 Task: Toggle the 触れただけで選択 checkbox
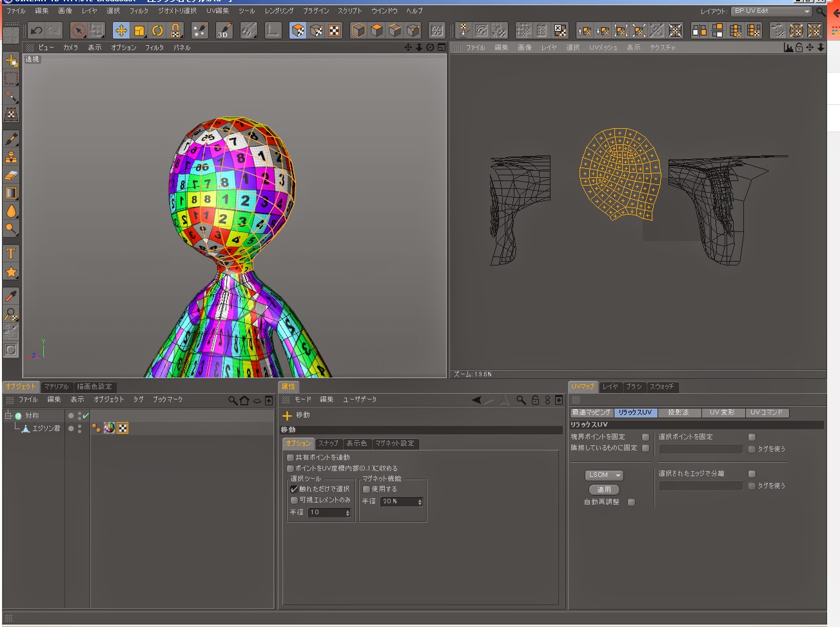pyautogui.click(x=294, y=489)
